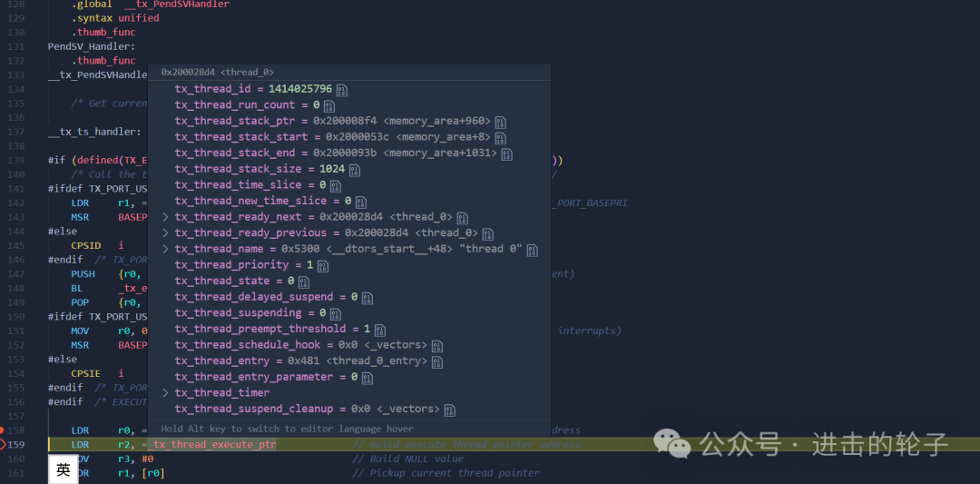
Task: Toggle the 英 input method indicator
Action: tap(64, 469)
